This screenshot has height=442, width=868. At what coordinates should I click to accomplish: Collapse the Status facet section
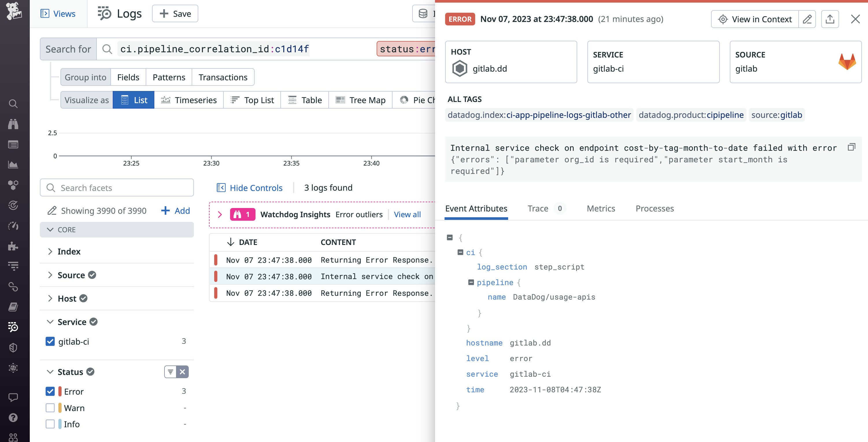(x=50, y=372)
